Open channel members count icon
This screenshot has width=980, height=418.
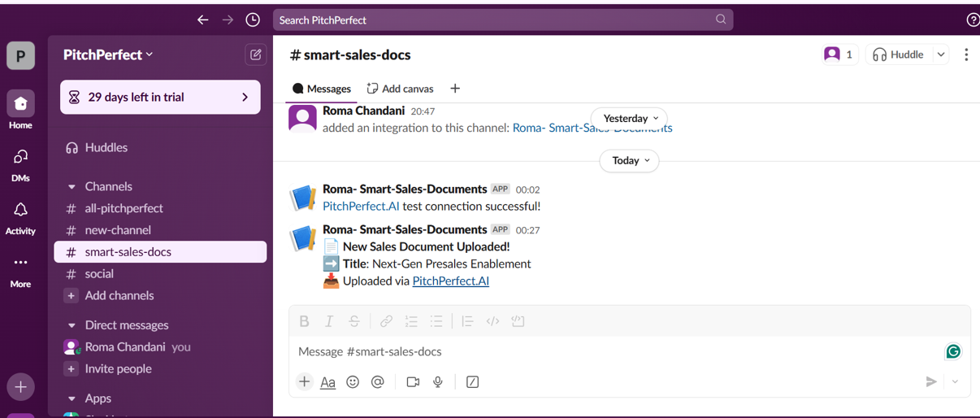coord(839,54)
